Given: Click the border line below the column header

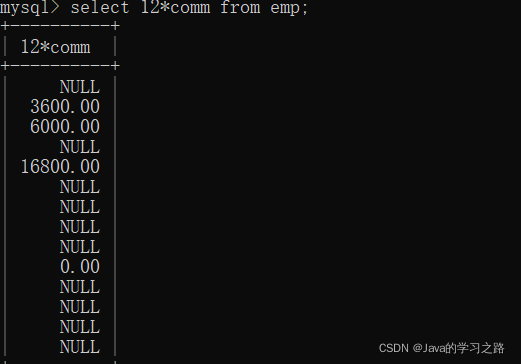Looking at the screenshot, I should point(60,65).
